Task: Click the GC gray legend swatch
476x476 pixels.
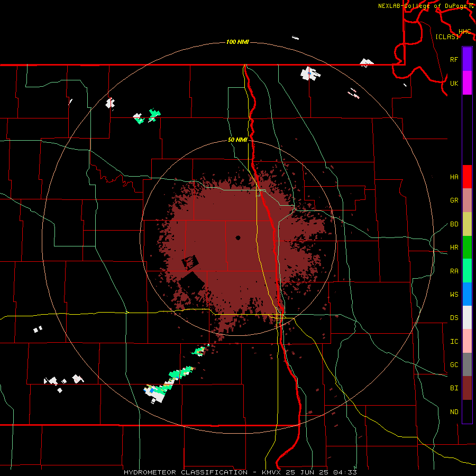Action: [x=467, y=364]
